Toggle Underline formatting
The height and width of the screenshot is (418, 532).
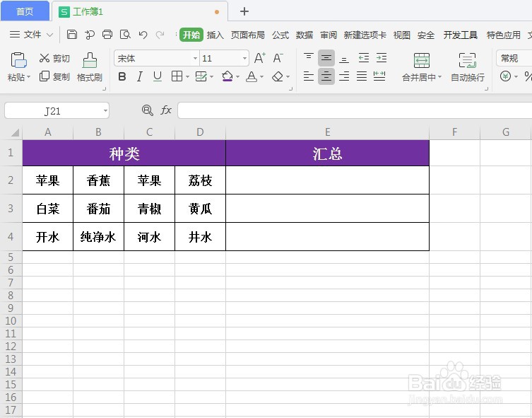pos(157,77)
